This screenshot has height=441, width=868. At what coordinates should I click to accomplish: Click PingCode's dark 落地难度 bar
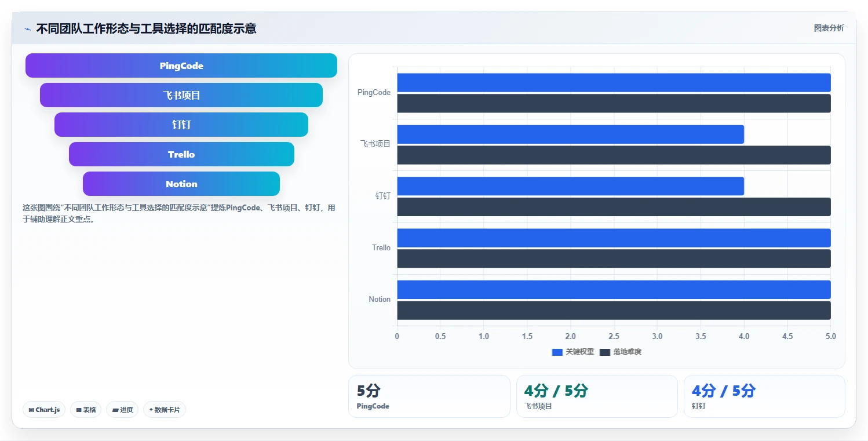pyautogui.click(x=614, y=103)
